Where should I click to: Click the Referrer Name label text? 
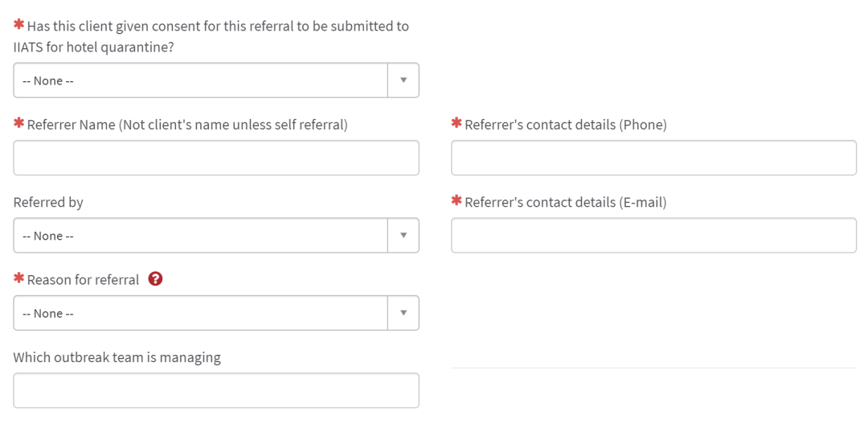(187, 126)
